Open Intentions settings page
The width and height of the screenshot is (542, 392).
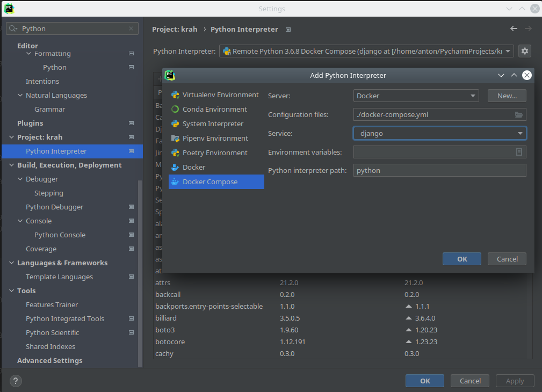tap(42, 81)
